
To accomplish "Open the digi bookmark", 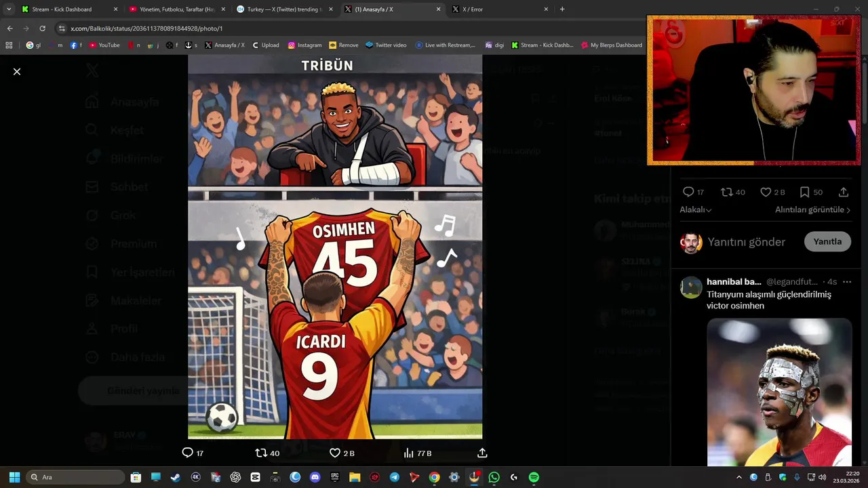I will pyautogui.click(x=494, y=45).
